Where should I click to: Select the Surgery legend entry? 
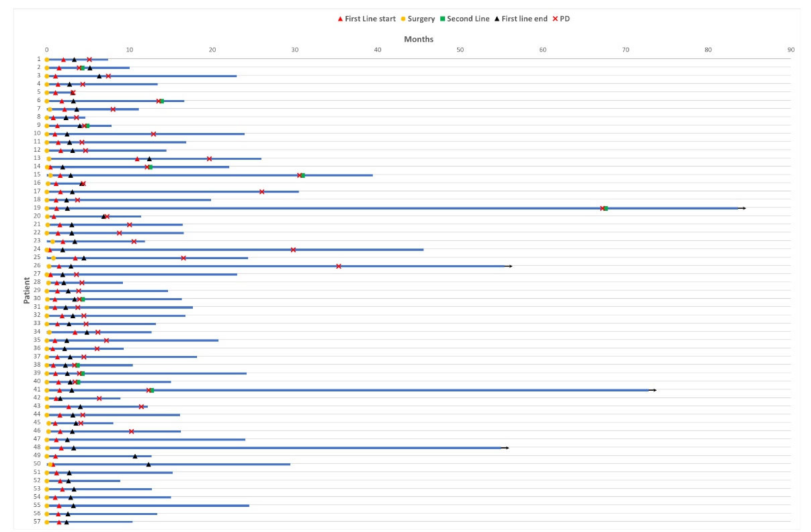tap(417, 19)
